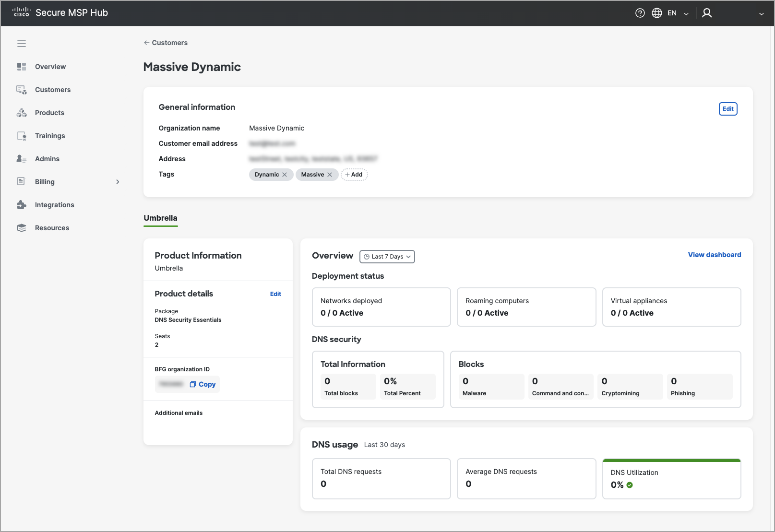This screenshot has height=532, width=775.
Task: Click the Copy link for organization ID
Action: click(207, 384)
